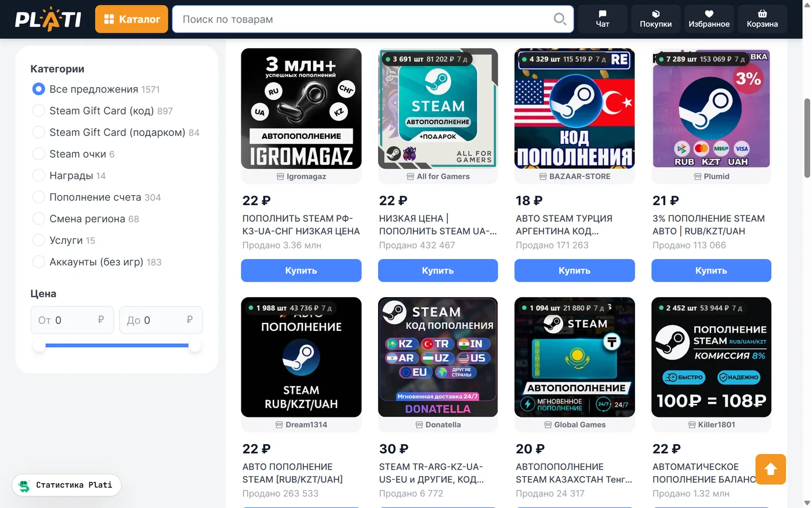The image size is (812, 508).
Task: Visit the BAZAAR-STORE seller shop link
Action: (575, 176)
